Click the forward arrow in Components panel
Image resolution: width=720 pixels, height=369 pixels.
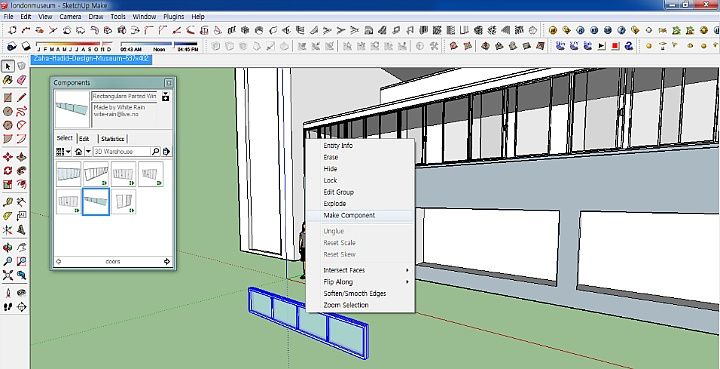(x=167, y=262)
